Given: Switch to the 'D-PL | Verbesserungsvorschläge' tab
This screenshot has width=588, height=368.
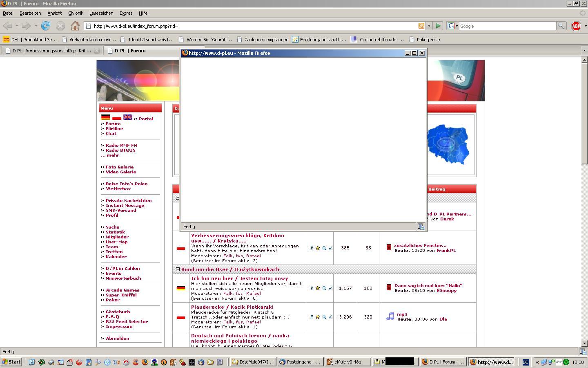Looking at the screenshot, I should pyautogui.click(x=51, y=51).
